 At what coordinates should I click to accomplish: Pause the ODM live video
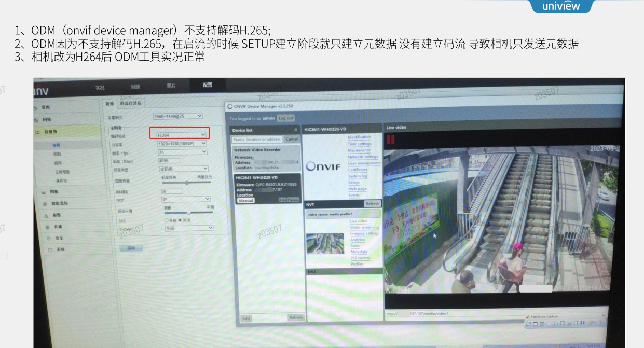[x=390, y=140]
